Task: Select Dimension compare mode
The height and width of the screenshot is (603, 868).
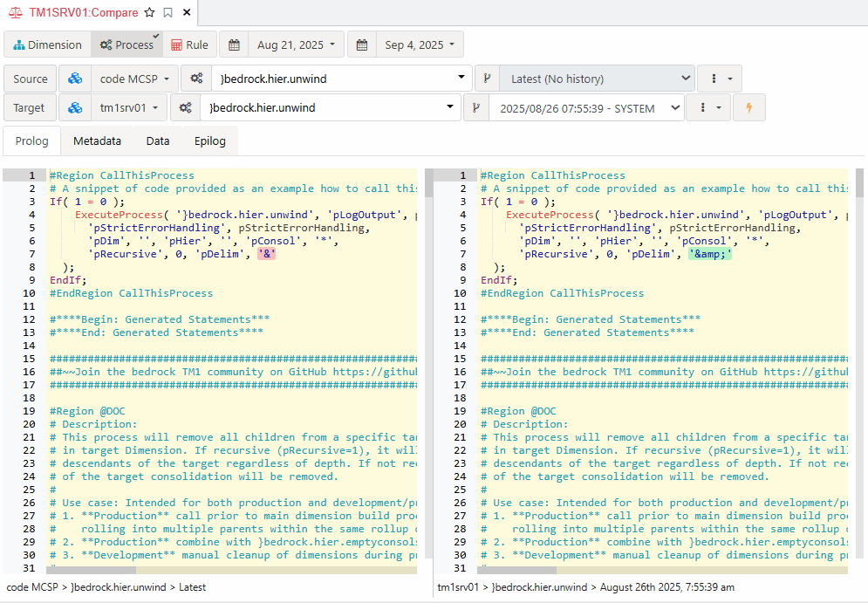Action: coord(47,45)
